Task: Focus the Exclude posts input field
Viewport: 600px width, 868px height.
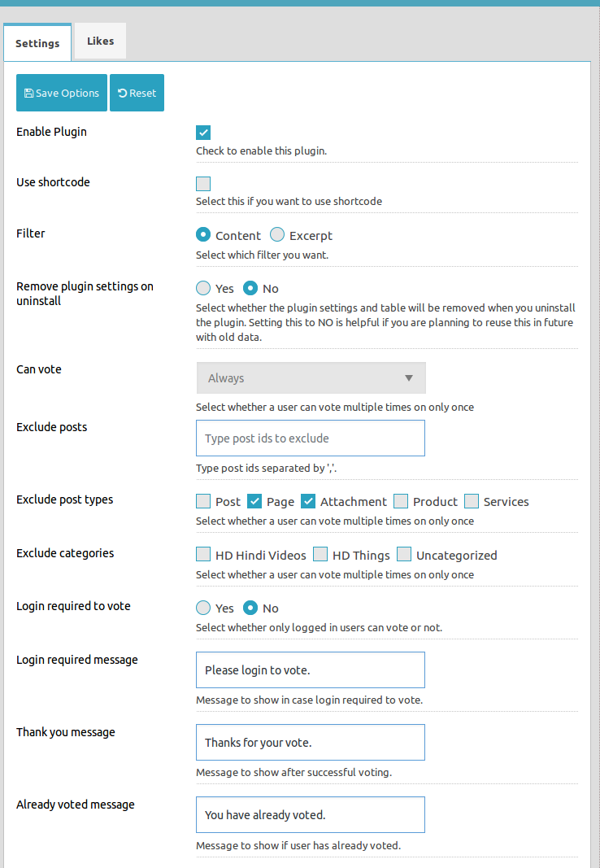Action: point(311,438)
